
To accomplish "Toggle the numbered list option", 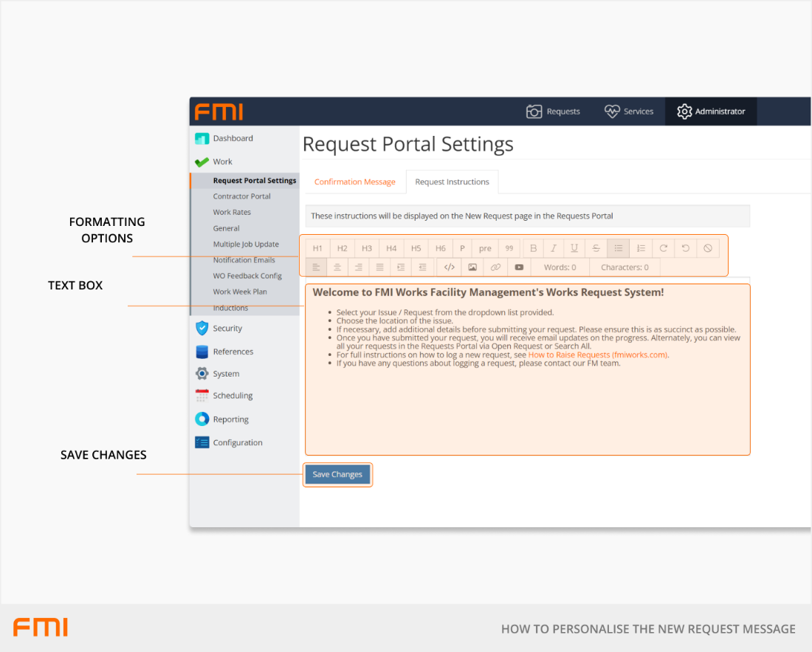I will (x=641, y=248).
